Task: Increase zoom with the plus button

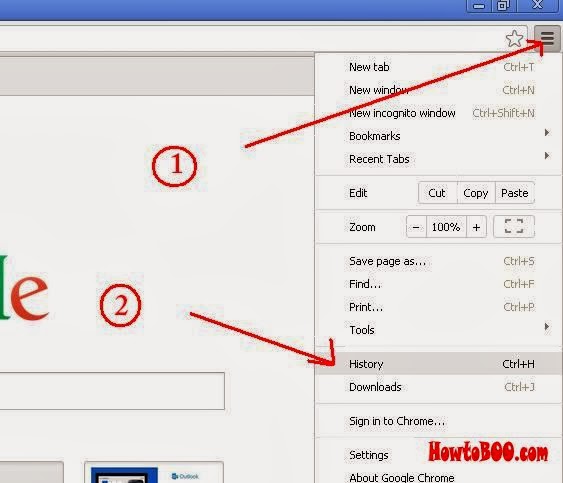Action: [476, 227]
